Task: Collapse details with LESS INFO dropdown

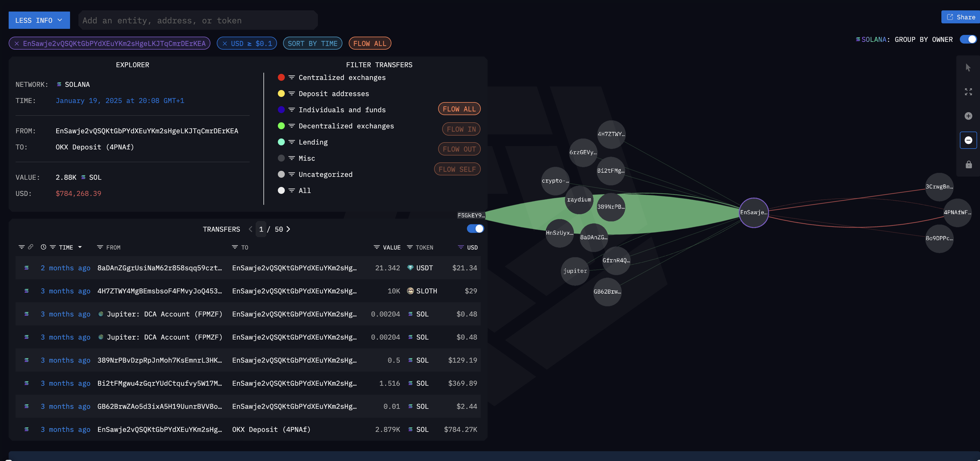Action: coord(39,20)
